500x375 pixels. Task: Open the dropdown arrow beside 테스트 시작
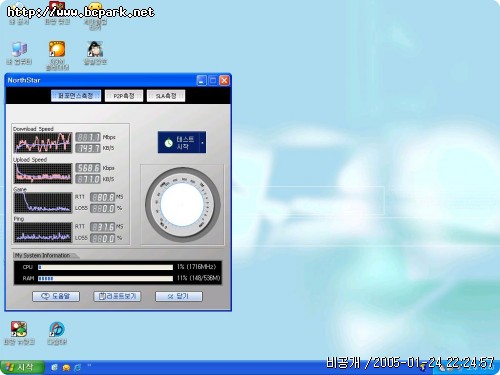(202, 142)
